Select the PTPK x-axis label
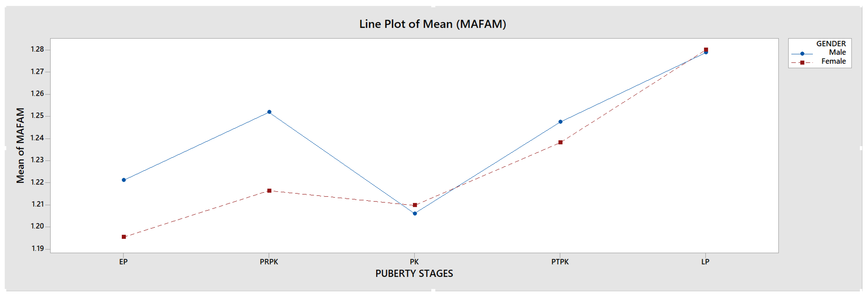Viewport: 868px width, 297px height. 560,262
